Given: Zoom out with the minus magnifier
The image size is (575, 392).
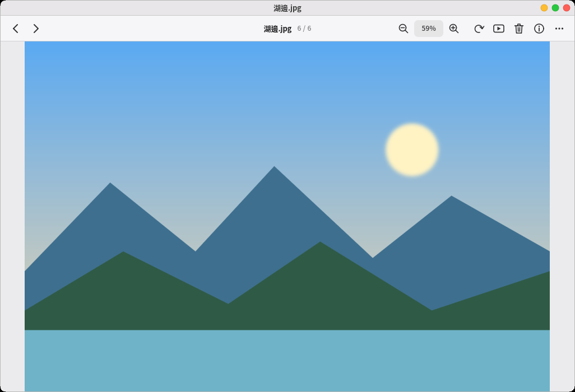Looking at the screenshot, I should click(x=404, y=29).
